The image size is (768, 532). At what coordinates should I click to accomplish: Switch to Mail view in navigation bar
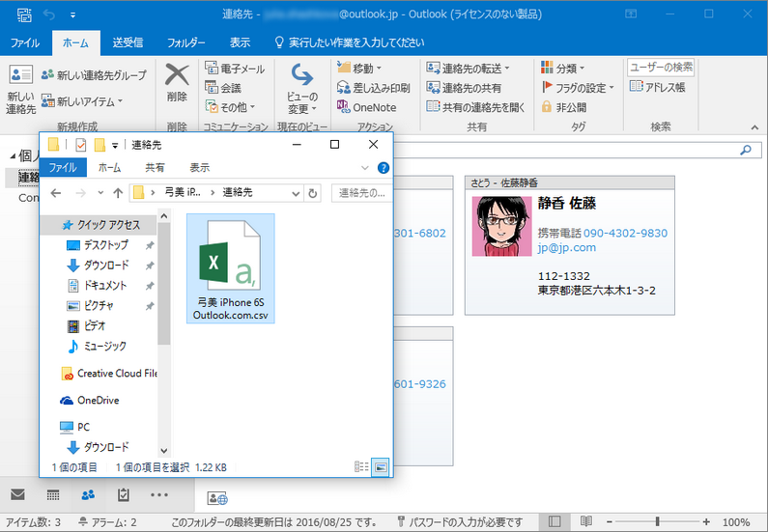pos(17,494)
